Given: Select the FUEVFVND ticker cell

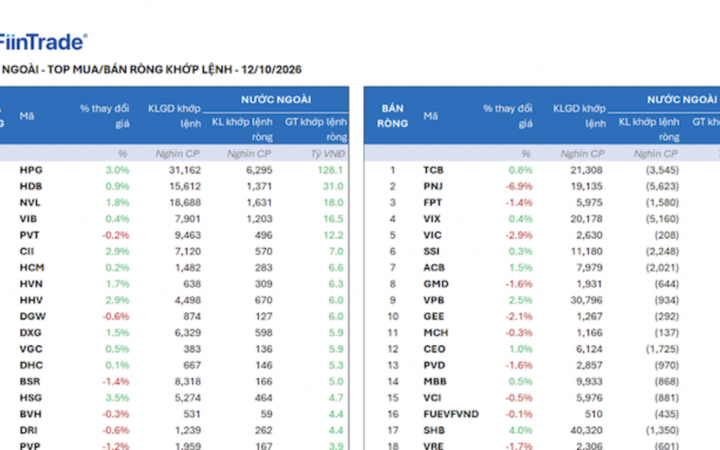Looking at the screenshot, I should coord(451,414).
